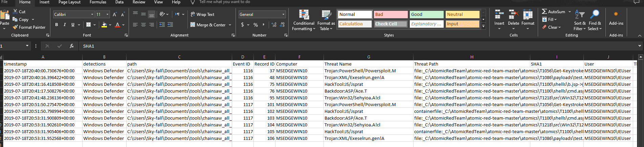Toggle Italic formatting
This screenshot has width=644, height=147.
pyautogui.click(x=65, y=25)
